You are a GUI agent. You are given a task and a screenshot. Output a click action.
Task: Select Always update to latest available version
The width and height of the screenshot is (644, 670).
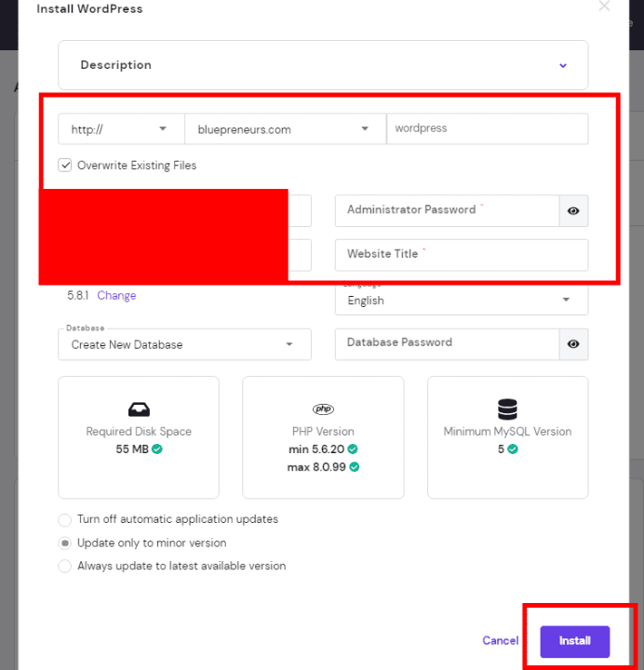pyautogui.click(x=65, y=566)
